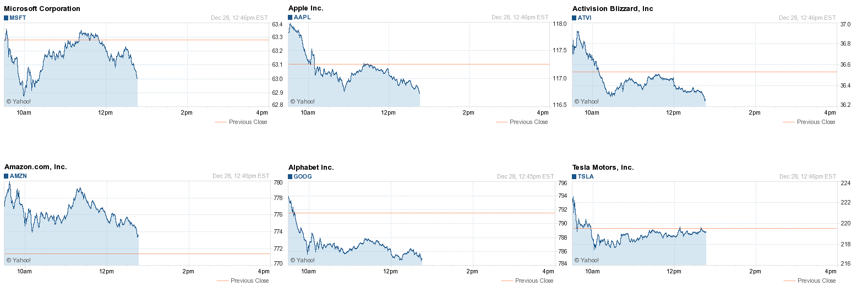
Task: Select the Tesla Motors, Inc. heading
Action: tap(603, 167)
